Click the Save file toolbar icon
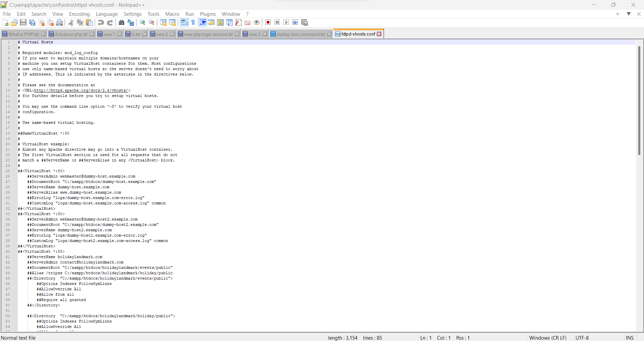The width and height of the screenshot is (644, 341). (23, 22)
